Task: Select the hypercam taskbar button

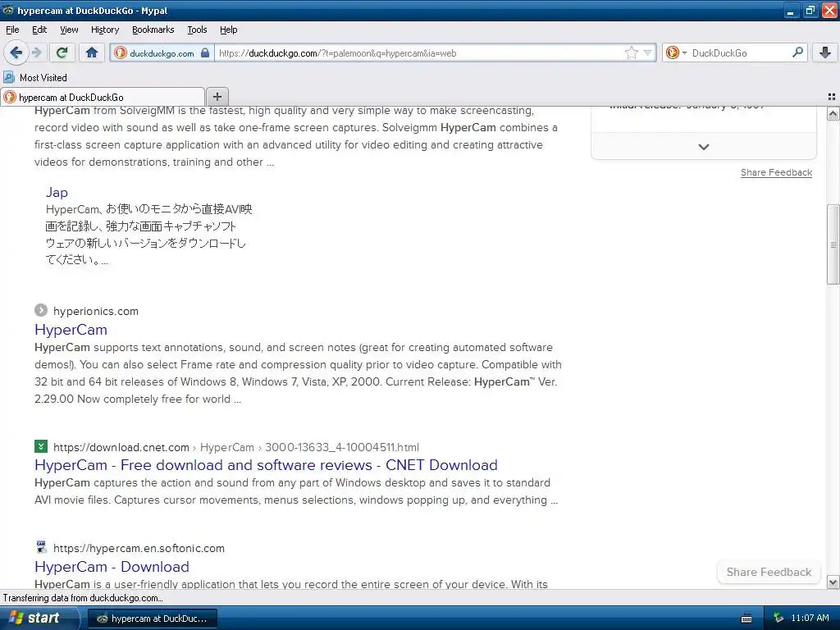Action: [152, 619]
